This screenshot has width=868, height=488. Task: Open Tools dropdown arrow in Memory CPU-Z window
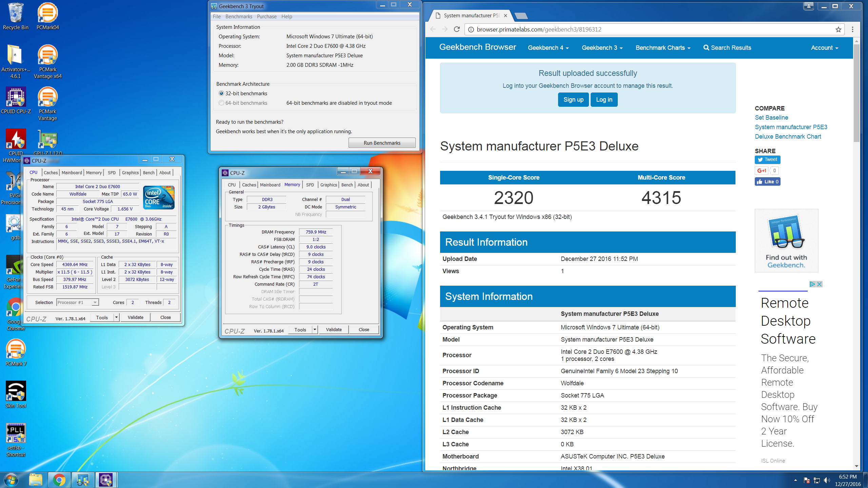click(x=315, y=330)
